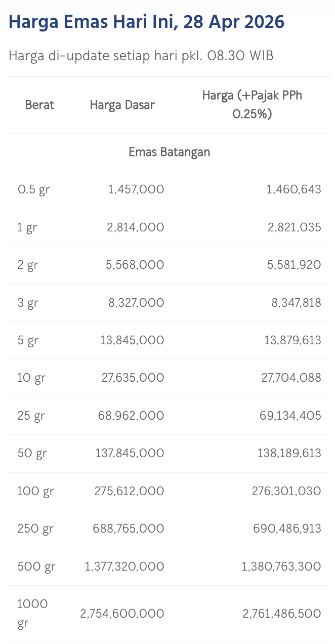The image size is (335, 644).
Task: Click base price 1,377,320,000 for 500 gr
Action: 124,566
